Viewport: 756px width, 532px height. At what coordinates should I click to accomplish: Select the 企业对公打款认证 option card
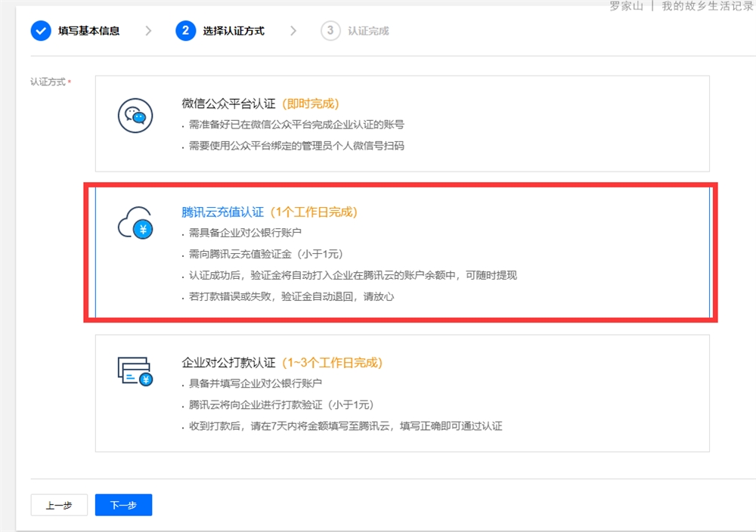[402, 393]
